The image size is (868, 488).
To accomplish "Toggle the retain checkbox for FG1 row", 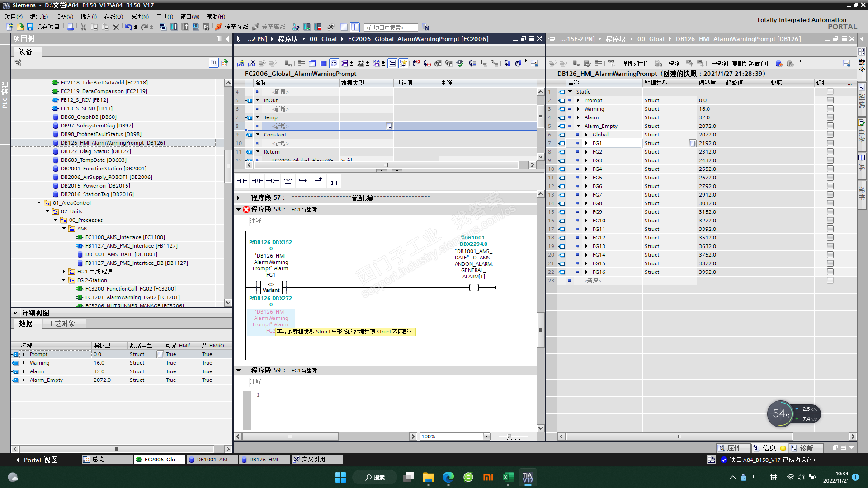I will [830, 143].
